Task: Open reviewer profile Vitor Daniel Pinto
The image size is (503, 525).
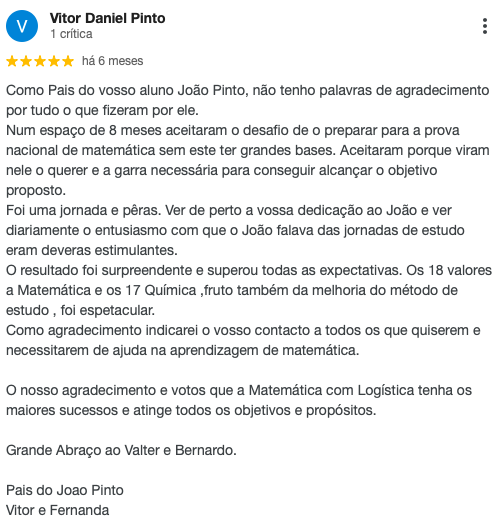Action: pos(107,18)
